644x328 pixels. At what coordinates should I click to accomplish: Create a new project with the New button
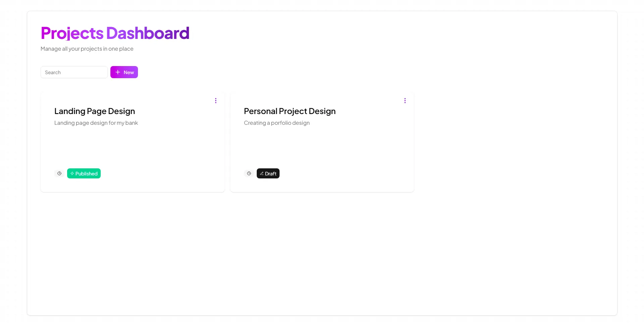point(124,72)
